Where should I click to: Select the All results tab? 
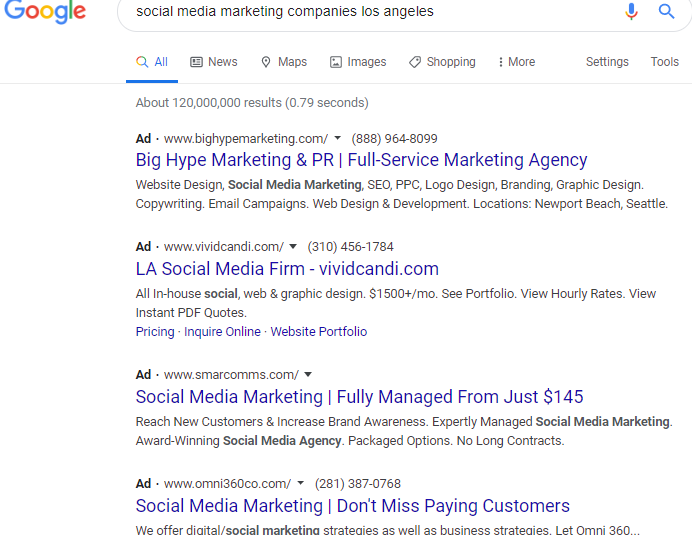[152, 62]
